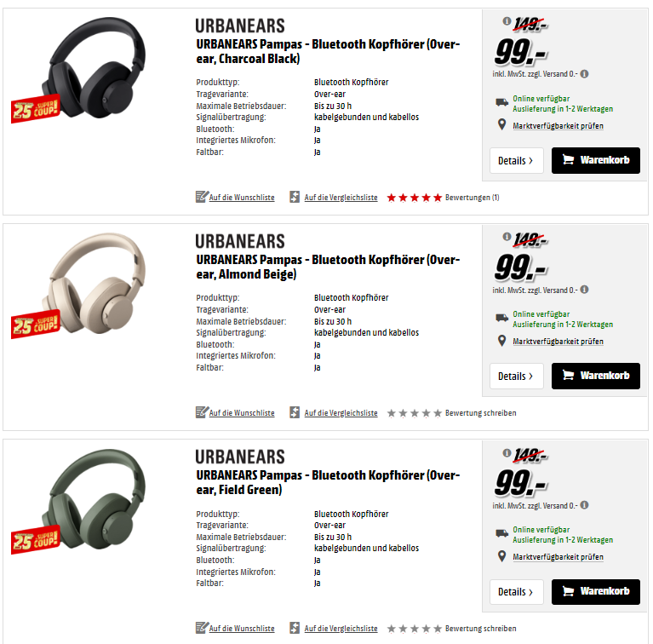The height and width of the screenshot is (644, 653).
Task: Add Field Green Pampas to Warenkorb
Action: pos(595,591)
